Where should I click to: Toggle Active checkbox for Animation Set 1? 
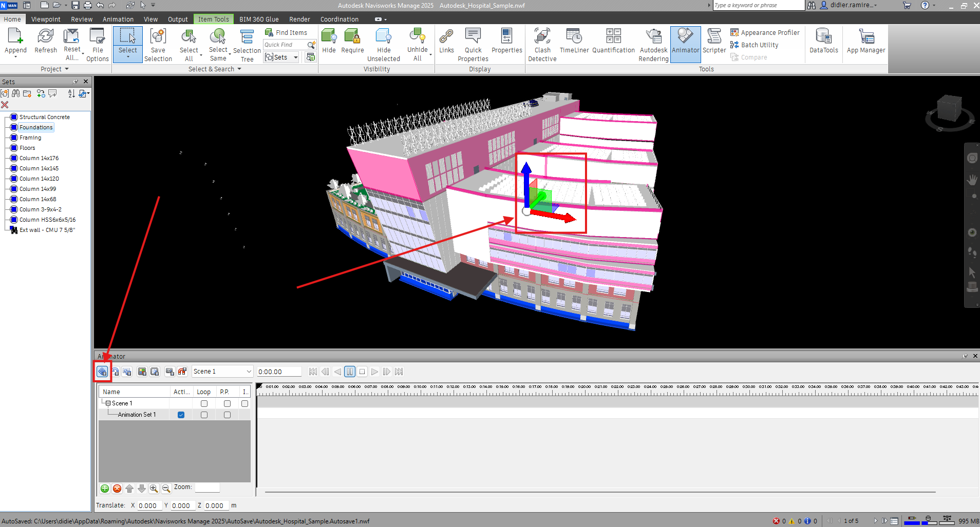[181, 415]
